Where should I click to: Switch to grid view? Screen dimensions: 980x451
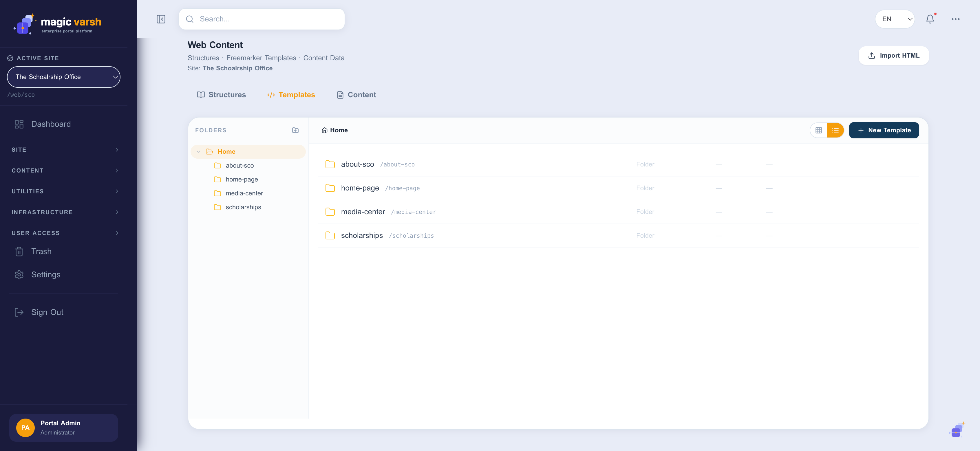coord(819,131)
